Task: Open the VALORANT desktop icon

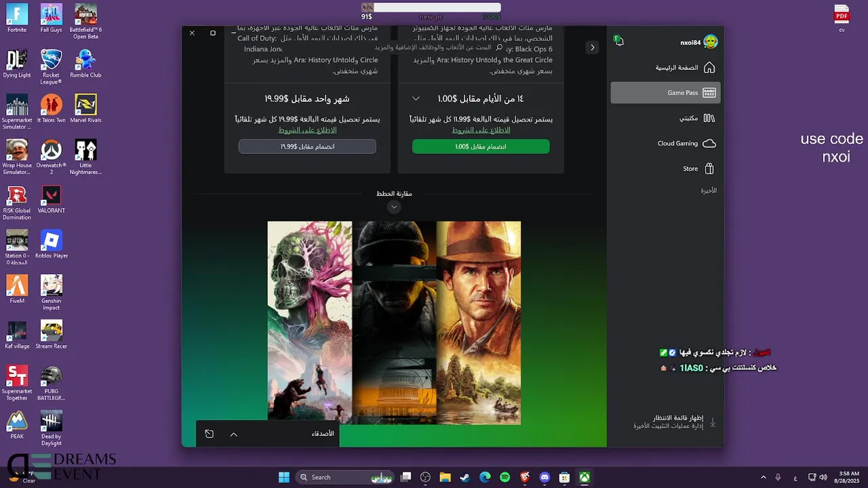Action: pos(52,199)
